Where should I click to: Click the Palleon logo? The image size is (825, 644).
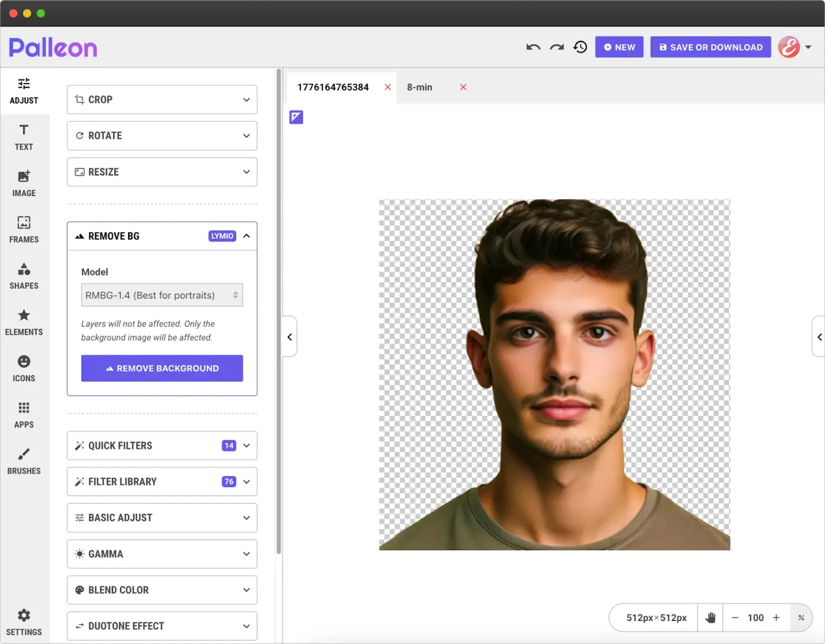pos(53,47)
